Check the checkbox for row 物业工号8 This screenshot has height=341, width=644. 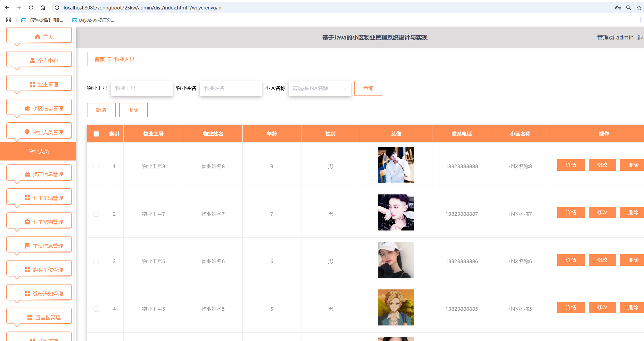[96, 166]
